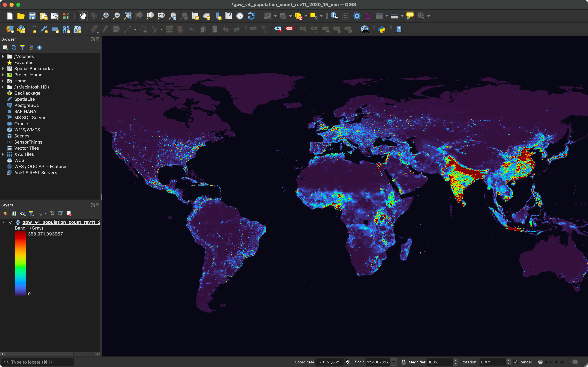Show the statistical summary panel
The image size is (588, 367).
coord(368,16)
